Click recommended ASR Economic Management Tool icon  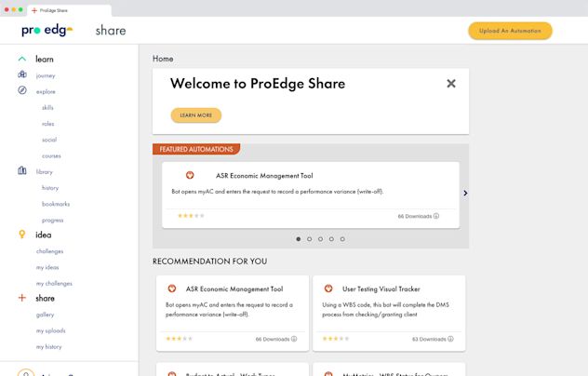172,289
